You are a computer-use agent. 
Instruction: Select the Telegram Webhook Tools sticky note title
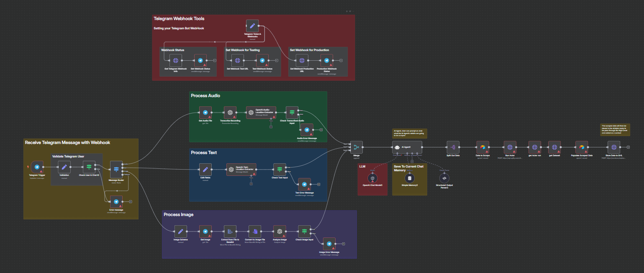coord(179,19)
